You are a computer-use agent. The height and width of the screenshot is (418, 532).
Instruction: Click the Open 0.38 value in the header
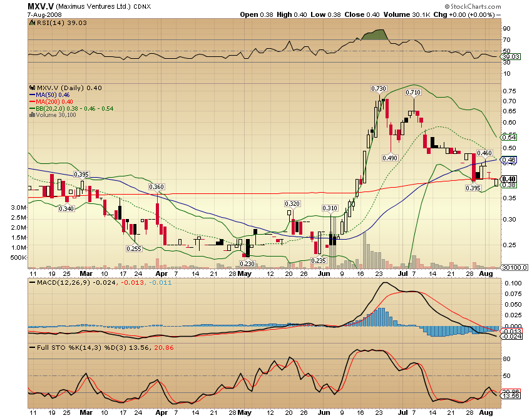[x=257, y=14]
